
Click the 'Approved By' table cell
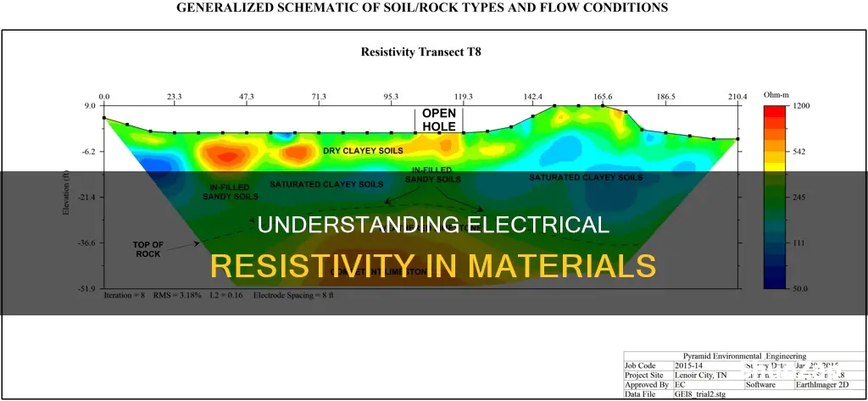(647, 384)
